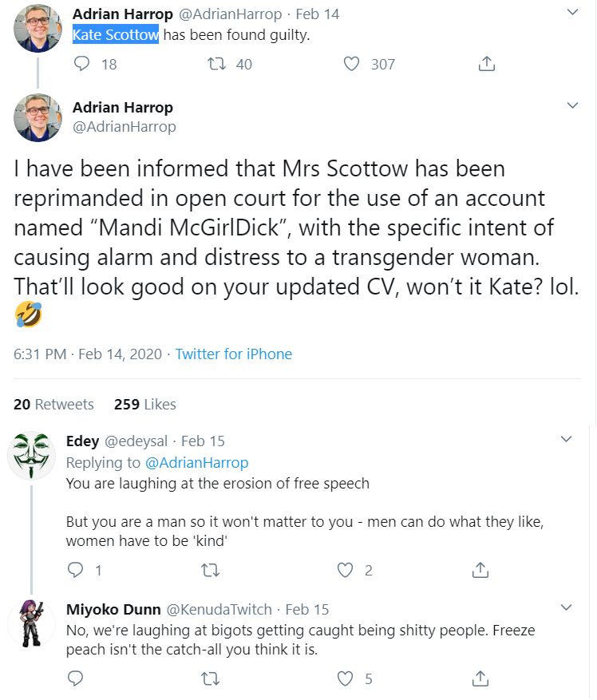Like Edey's reply tweet
The height and width of the screenshot is (700, 597).
pyautogui.click(x=345, y=570)
